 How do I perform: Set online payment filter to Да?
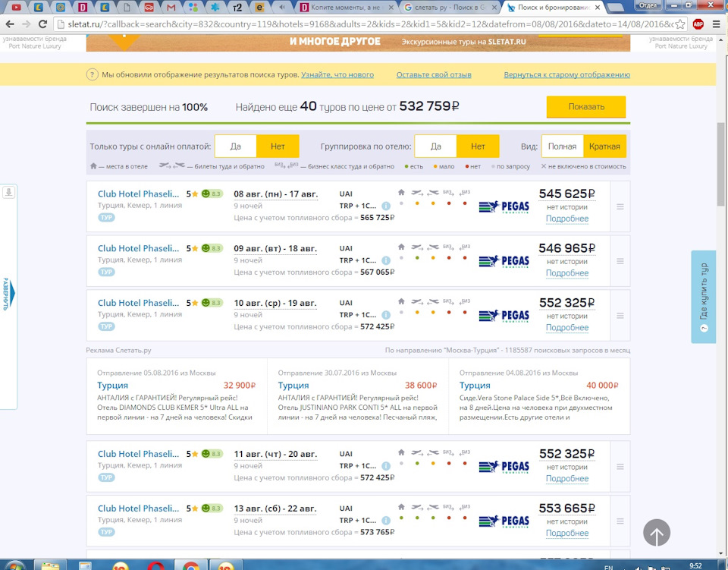tap(235, 146)
